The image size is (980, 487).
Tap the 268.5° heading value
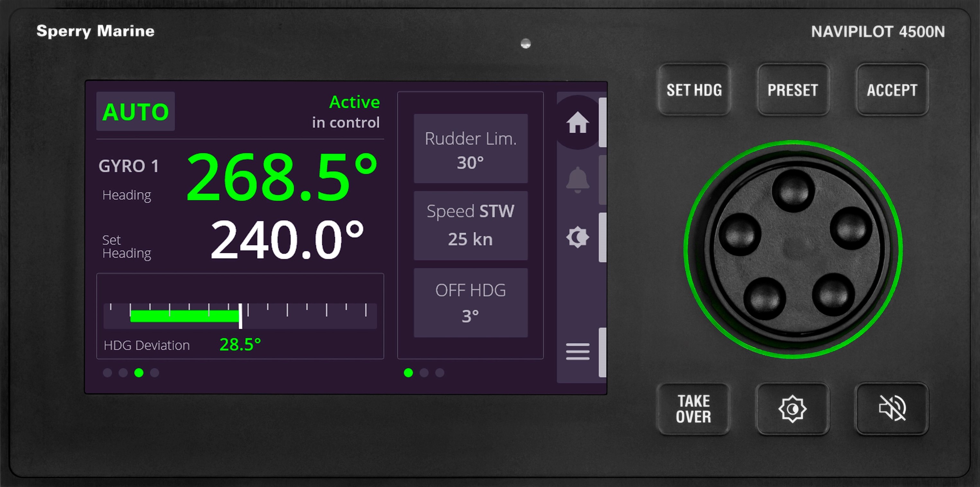(281, 177)
